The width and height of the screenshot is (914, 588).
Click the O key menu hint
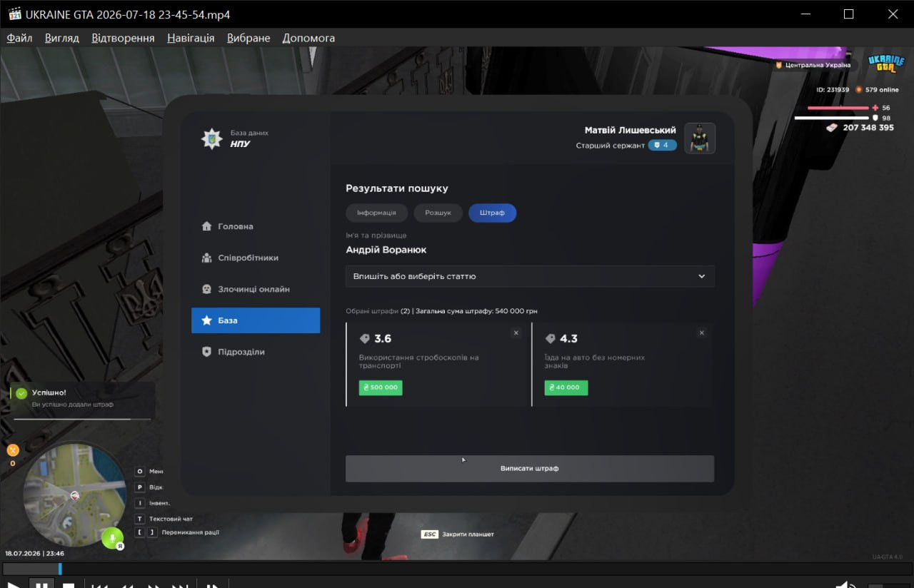(149, 472)
